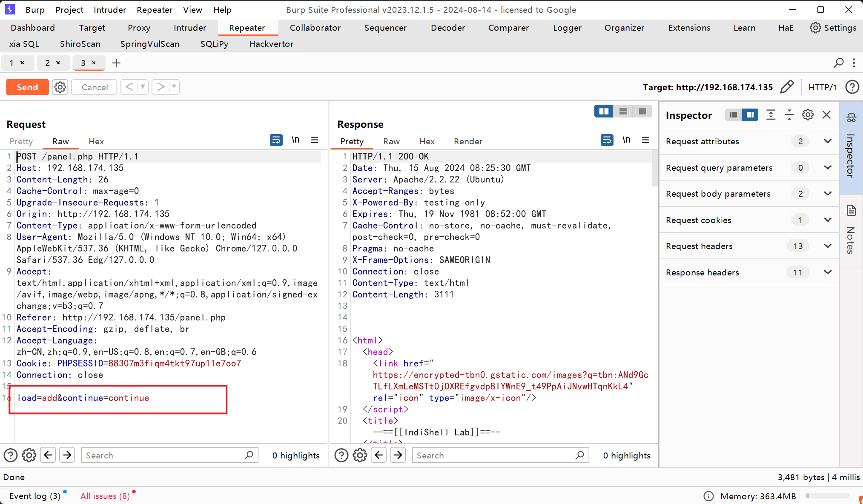Go to previous match in Response search

[x=379, y=455]
